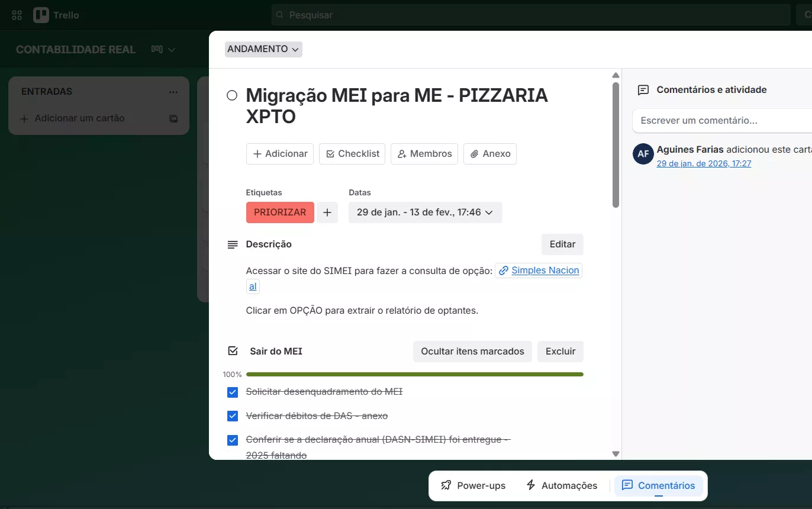Click the plus button to add label

pyautogui.click(x=327, y=212)
